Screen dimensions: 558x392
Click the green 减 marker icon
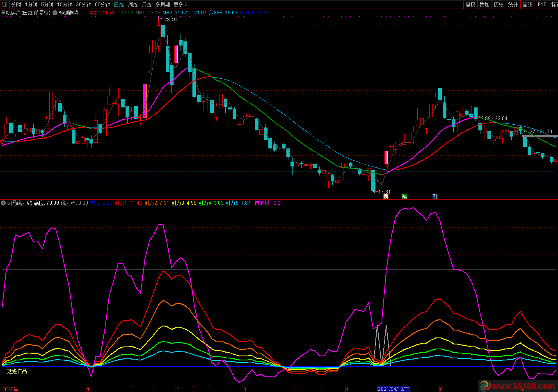404,196
